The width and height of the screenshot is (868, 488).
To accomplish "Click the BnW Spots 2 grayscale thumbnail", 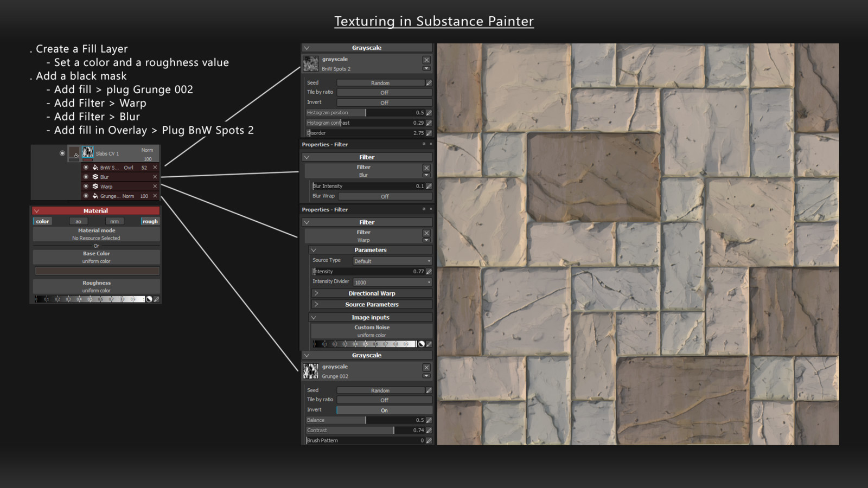I will click(311, 63).
